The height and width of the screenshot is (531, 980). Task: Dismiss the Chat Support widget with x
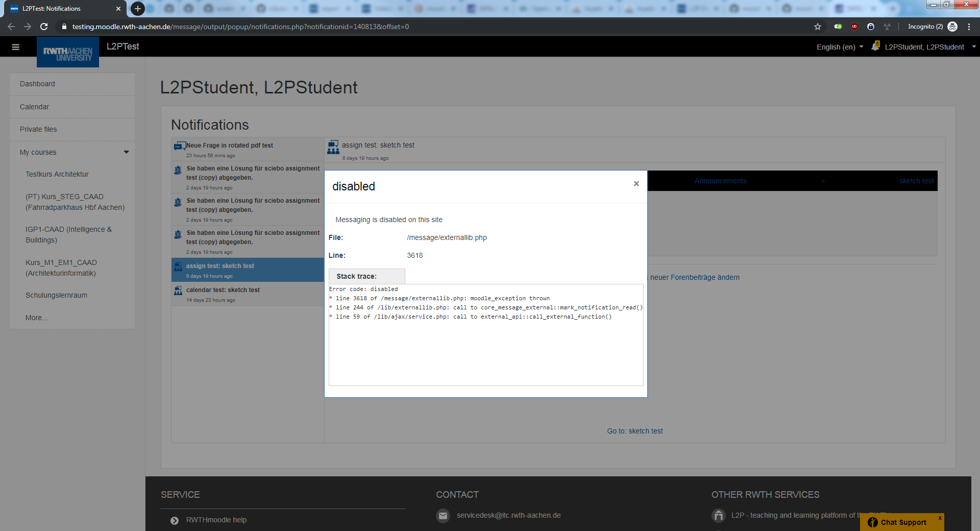(940, 518)
